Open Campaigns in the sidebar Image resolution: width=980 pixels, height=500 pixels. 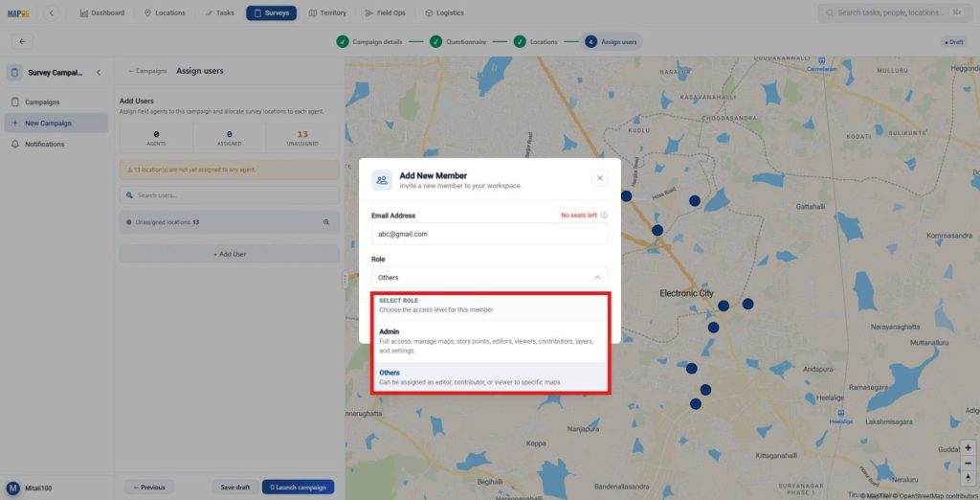[56, 102]
